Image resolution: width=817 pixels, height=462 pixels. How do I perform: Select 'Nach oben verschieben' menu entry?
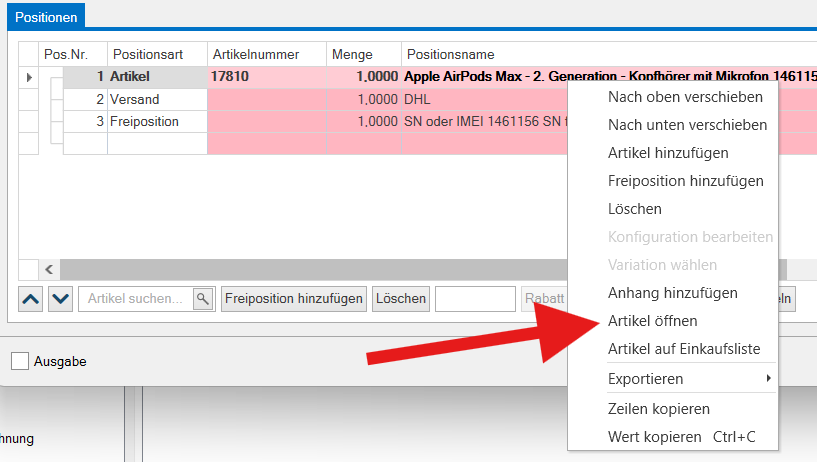click(x=685, y=97)
